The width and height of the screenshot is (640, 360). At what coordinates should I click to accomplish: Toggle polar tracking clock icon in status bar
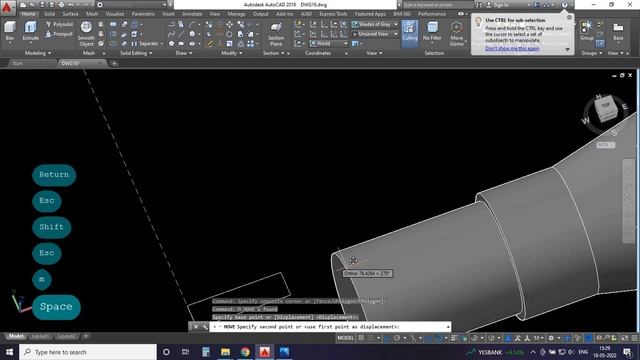(397, 338)
